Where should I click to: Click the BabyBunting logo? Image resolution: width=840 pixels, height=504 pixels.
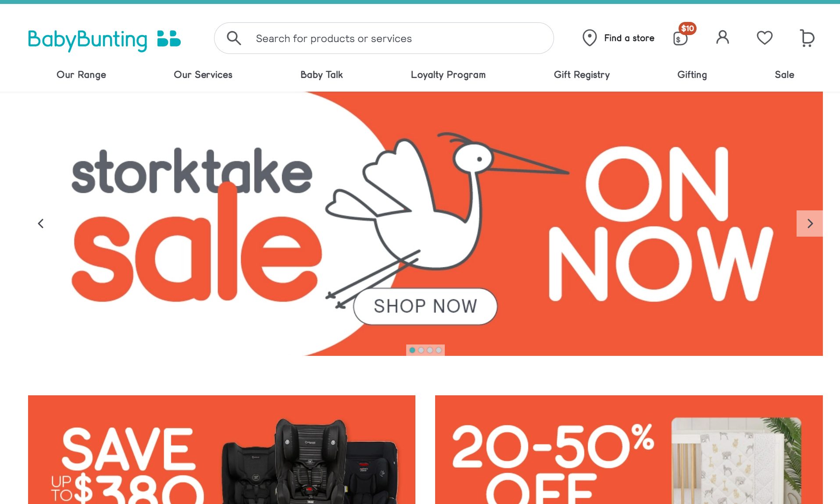(x=104, y=39)
